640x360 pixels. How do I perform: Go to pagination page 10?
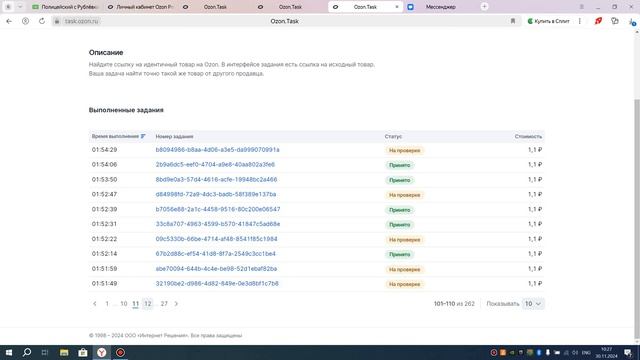click(x=124, y=304)
